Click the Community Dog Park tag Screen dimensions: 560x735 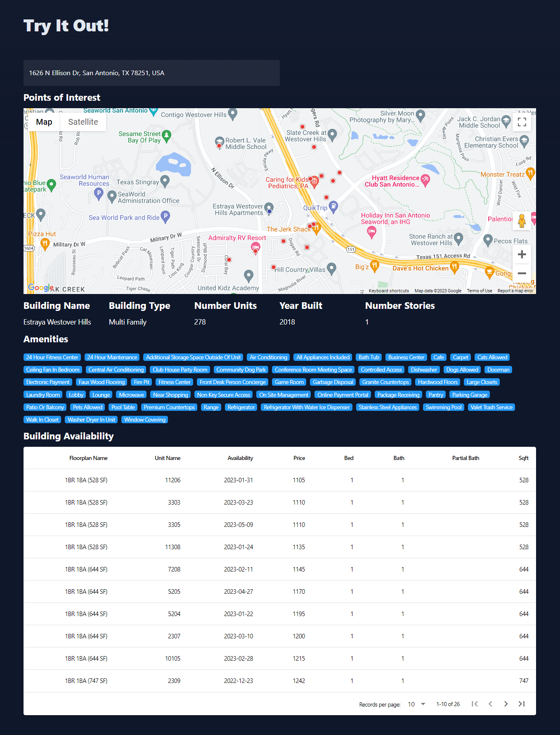point(241,370)
